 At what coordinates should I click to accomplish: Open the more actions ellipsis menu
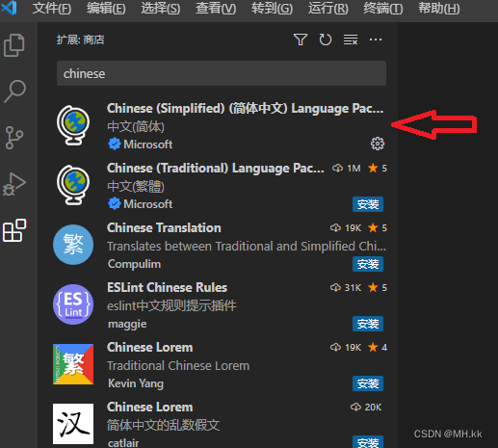point(376,40)
